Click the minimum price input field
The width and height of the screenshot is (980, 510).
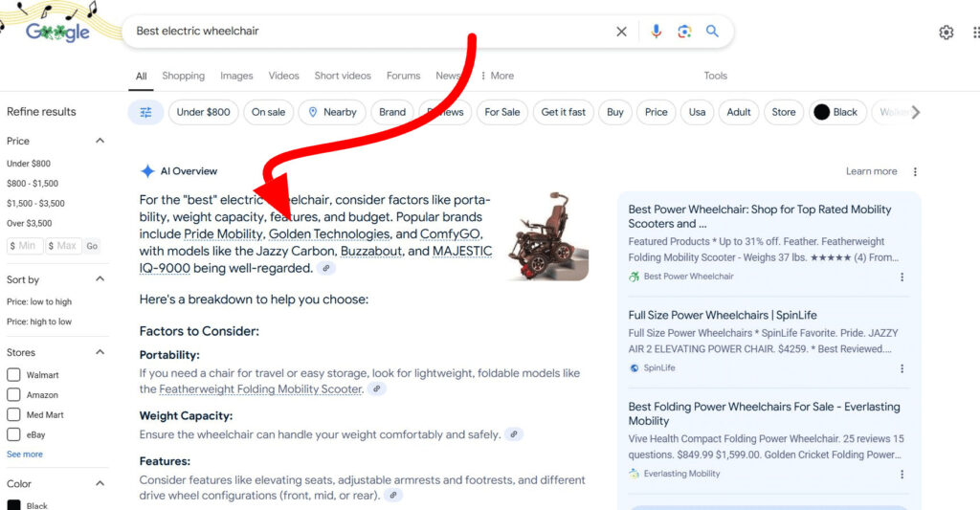[26, 246]
